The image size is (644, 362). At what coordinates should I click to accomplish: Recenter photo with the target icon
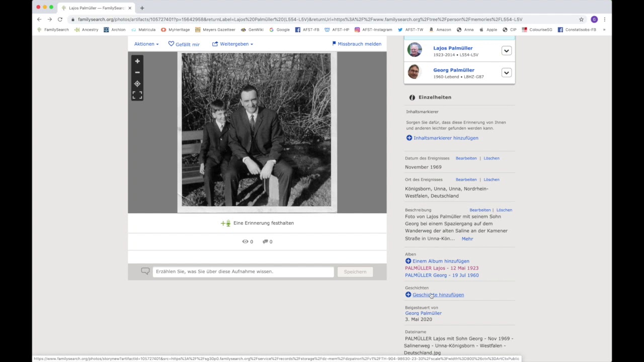tap(137, 83)
